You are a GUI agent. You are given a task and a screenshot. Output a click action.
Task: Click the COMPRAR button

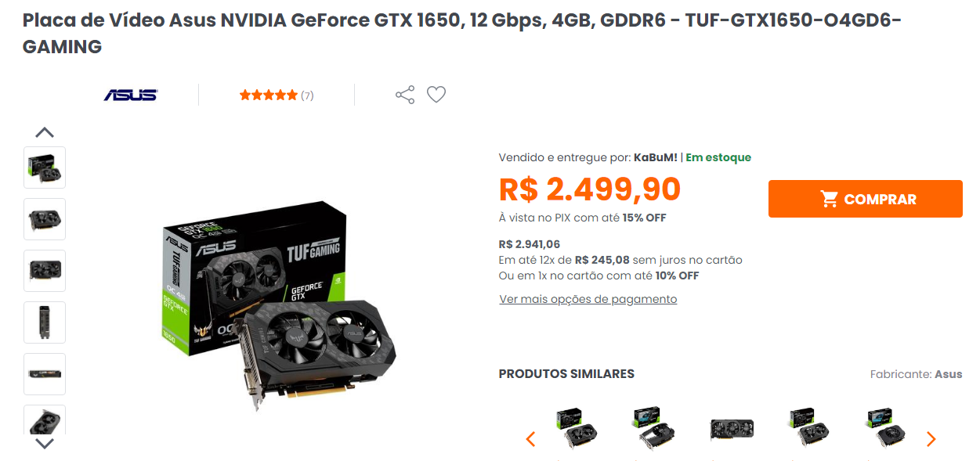[x=866, y=199]
